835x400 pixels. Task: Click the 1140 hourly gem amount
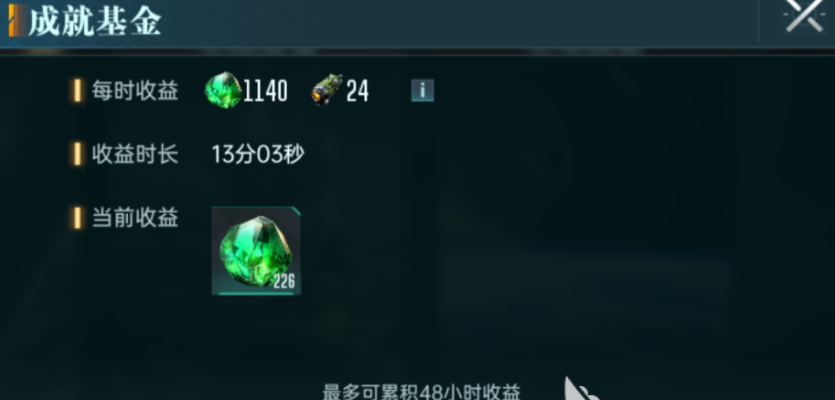tap(265, 91)
